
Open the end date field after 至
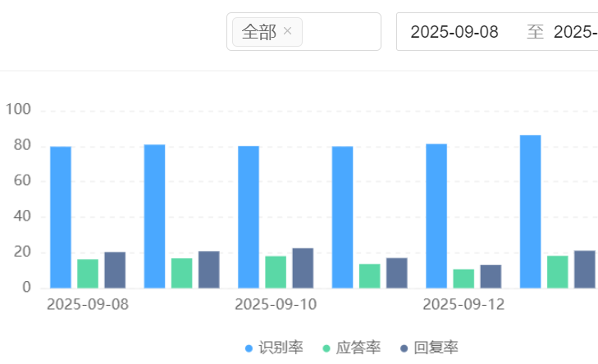[x=574, y=32]
